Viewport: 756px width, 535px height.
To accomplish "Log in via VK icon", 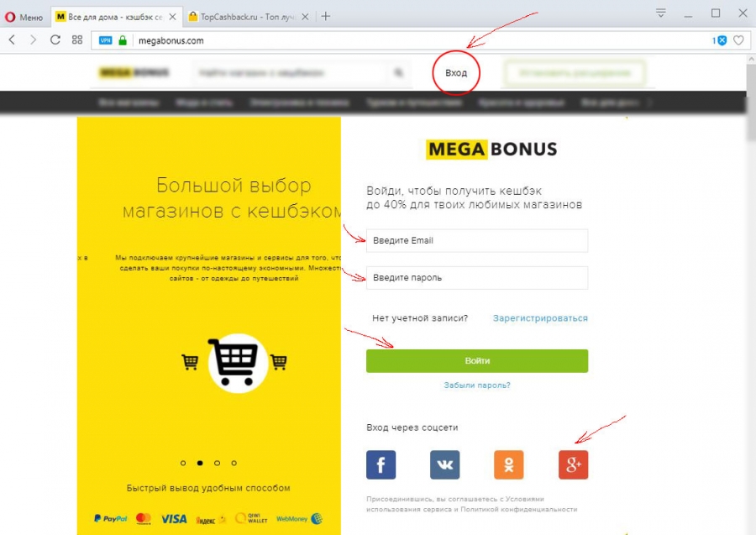I will 444,464.
